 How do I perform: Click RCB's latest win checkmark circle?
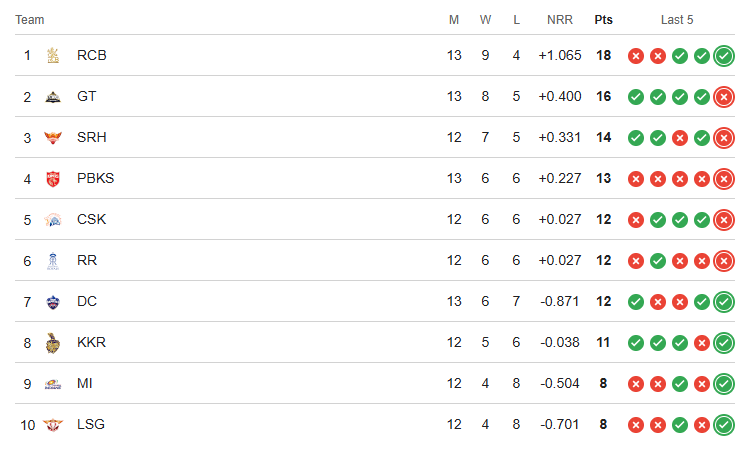coord(724,56)
